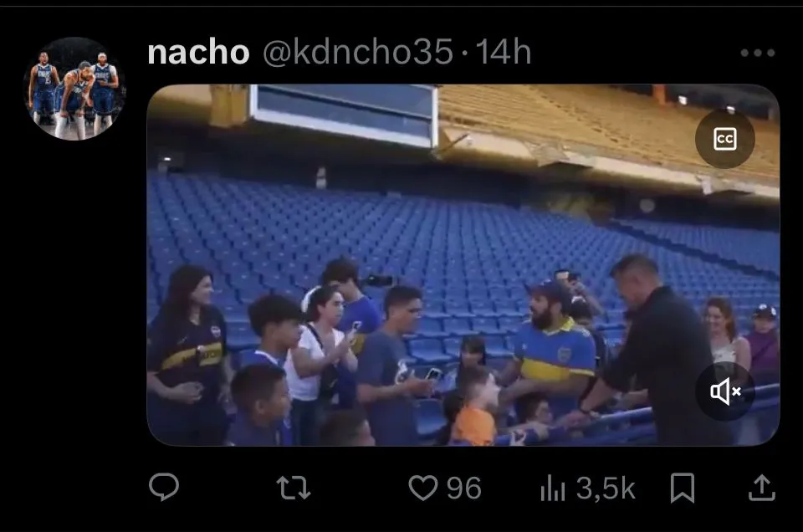
Task: Click the 96 likes count
Action: pos(464,488)
